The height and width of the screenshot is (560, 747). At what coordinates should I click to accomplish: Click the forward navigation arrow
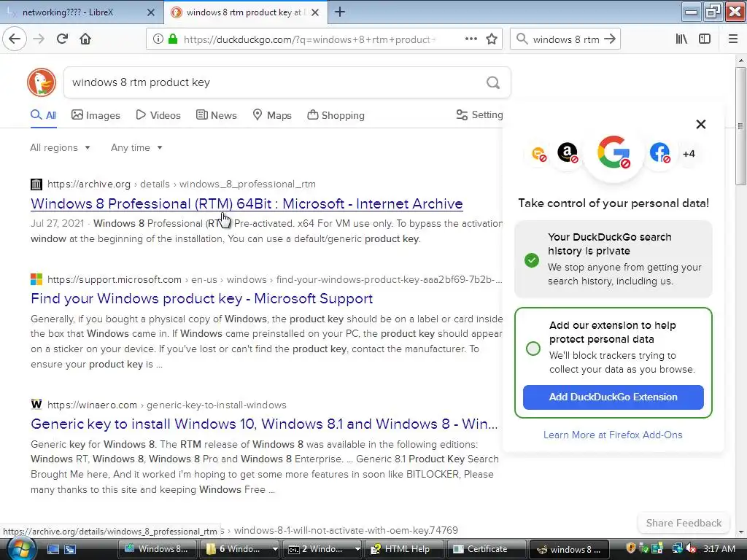[39, 39]
